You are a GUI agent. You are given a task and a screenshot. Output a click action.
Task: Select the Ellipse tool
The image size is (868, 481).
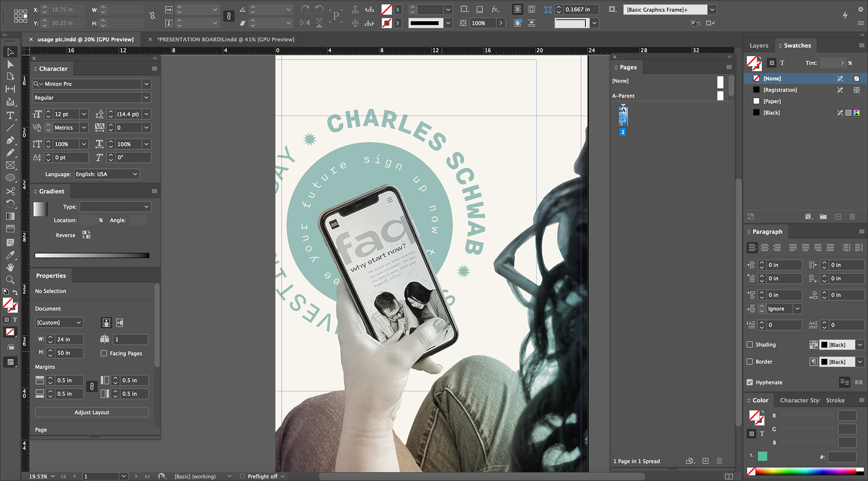click(10, 178)
